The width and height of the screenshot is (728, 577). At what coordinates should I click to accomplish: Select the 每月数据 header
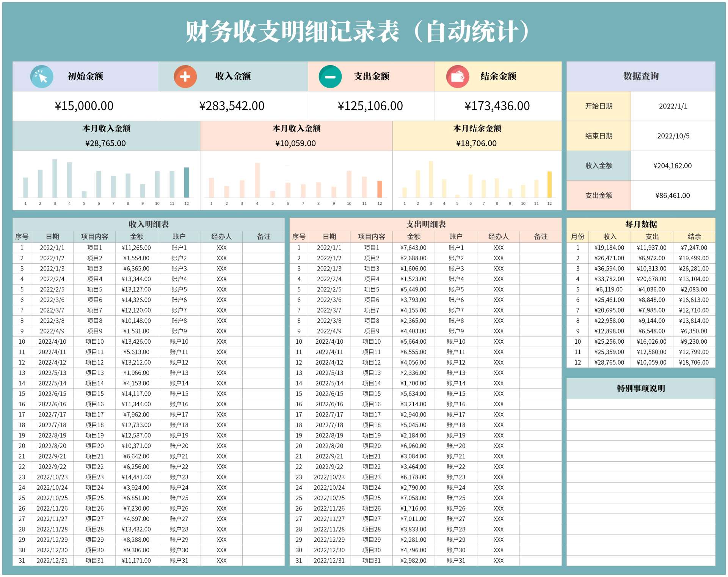[x=641, y=224]
